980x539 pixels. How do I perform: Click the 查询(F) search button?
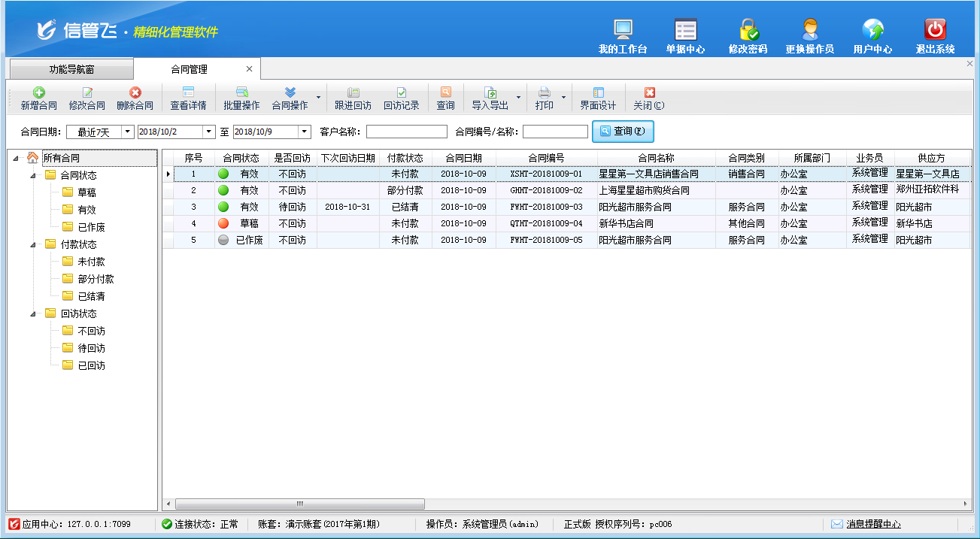(623, 132)
